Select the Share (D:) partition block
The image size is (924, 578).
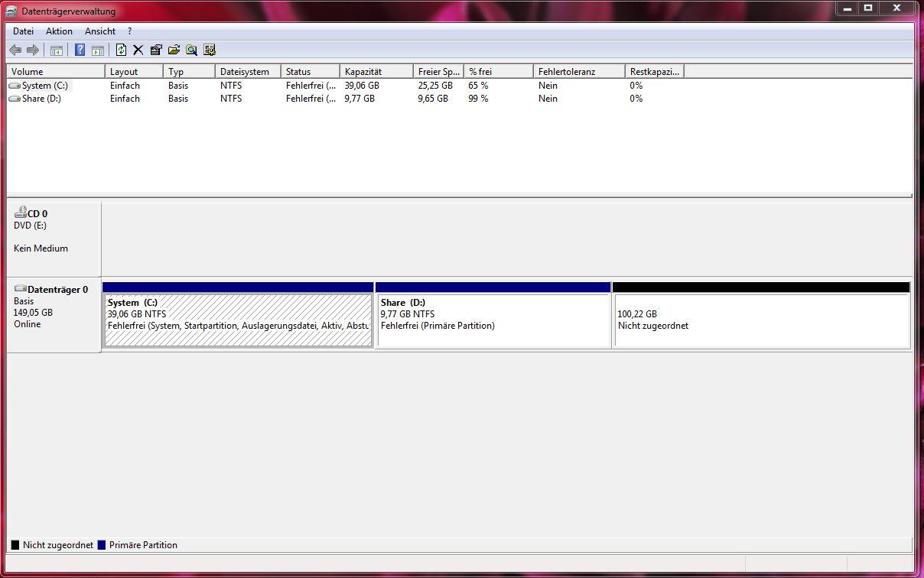point(493,314)
